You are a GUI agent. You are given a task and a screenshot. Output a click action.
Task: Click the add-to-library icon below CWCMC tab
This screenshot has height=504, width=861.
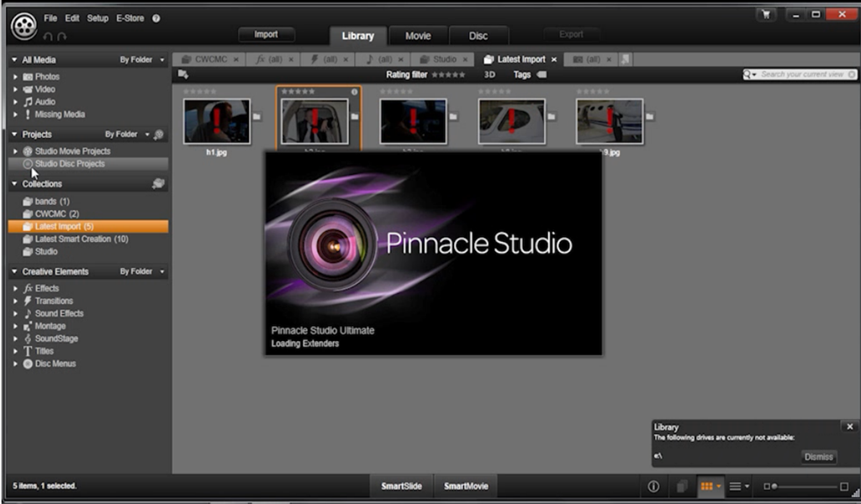(x=184, y=75)
